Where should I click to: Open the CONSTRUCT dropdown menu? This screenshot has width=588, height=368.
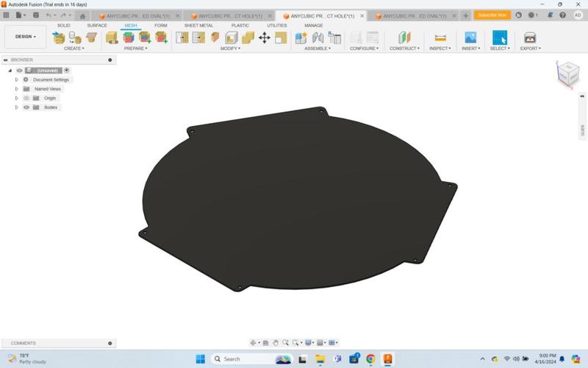pos(404,49)
